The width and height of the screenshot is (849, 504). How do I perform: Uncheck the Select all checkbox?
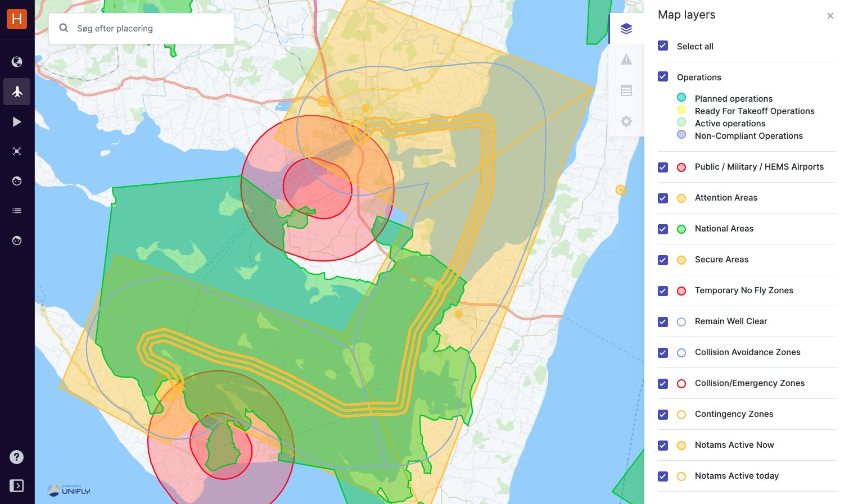coord(663,46)
